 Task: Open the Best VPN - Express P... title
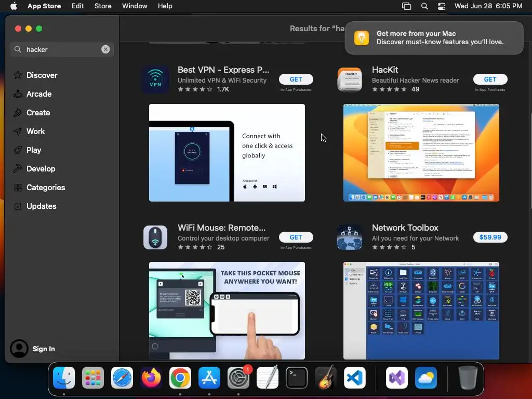(x=223, y=70)
